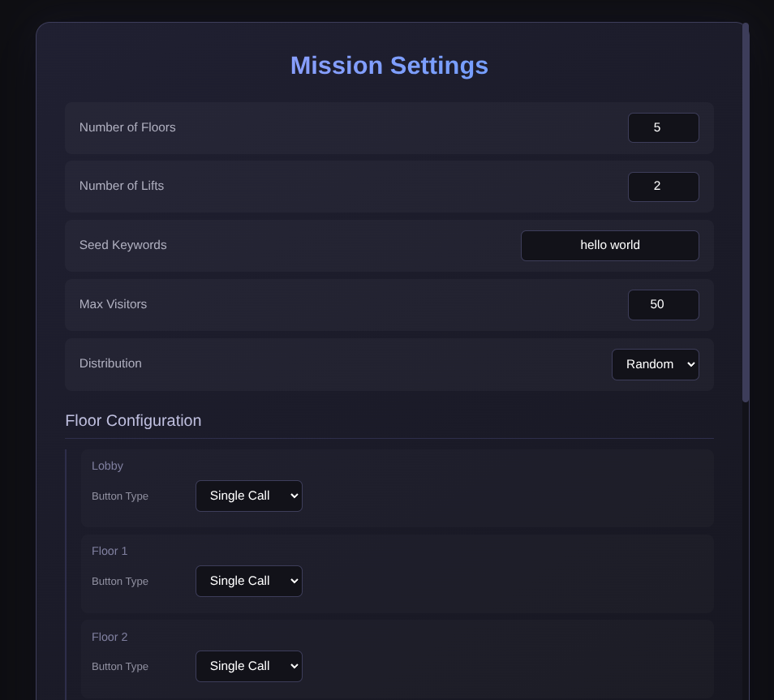Click the Seed Keywords label text

pos(123,245)
